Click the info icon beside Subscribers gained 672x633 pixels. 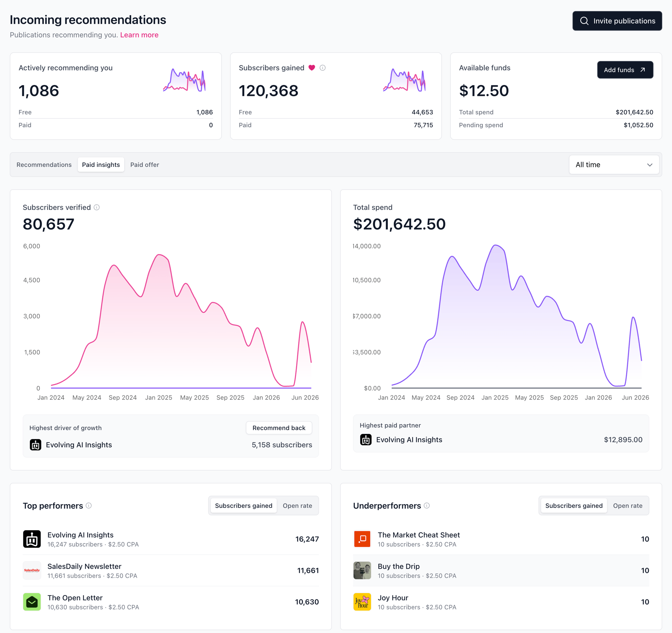(323, 68)
